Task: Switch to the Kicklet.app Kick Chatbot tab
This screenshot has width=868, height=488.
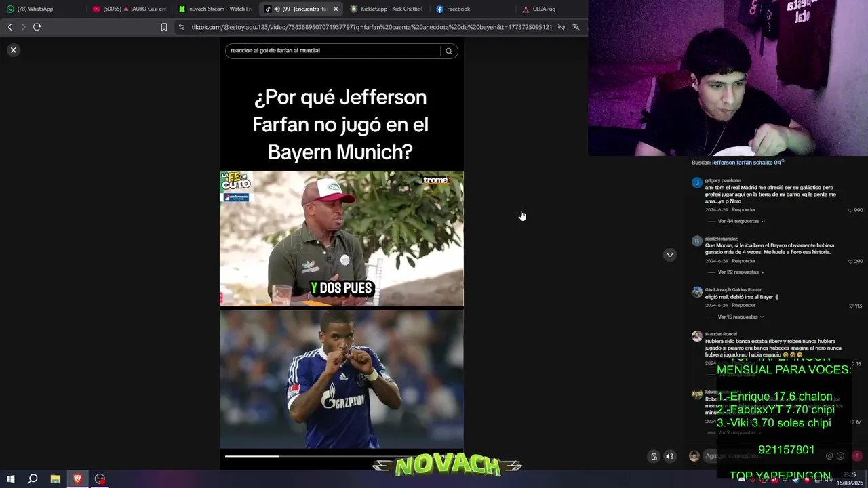Action: (387, 9)
